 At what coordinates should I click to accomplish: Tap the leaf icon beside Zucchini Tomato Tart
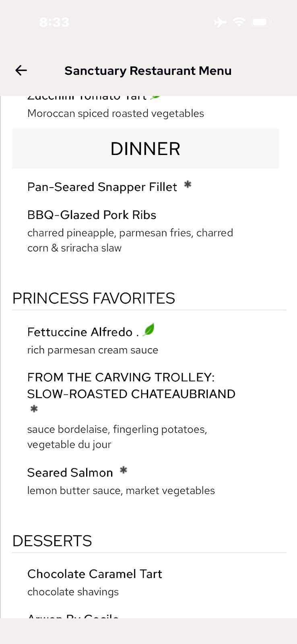[155, 97]
